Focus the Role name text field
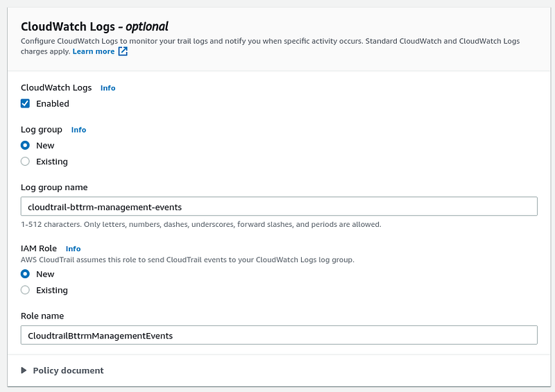The image size is (555, 392). tap(279, 335)
